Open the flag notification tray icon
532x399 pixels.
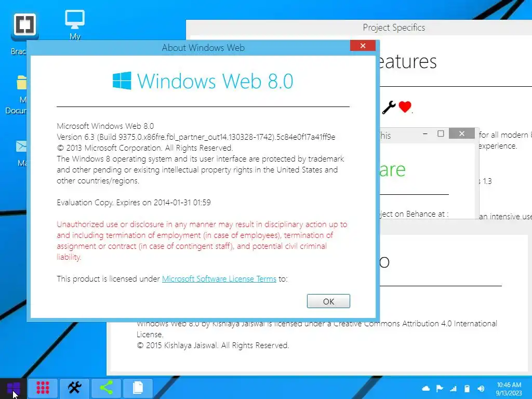click(440, 389)
